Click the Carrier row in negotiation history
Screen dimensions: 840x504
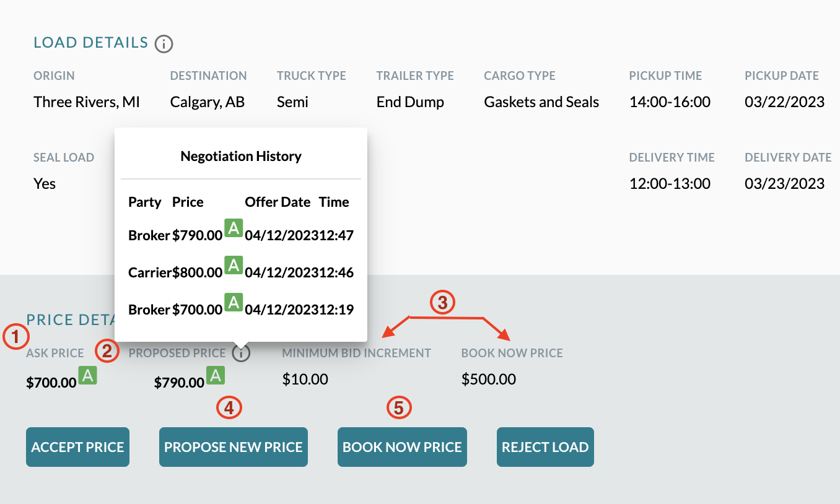(241, 272)
